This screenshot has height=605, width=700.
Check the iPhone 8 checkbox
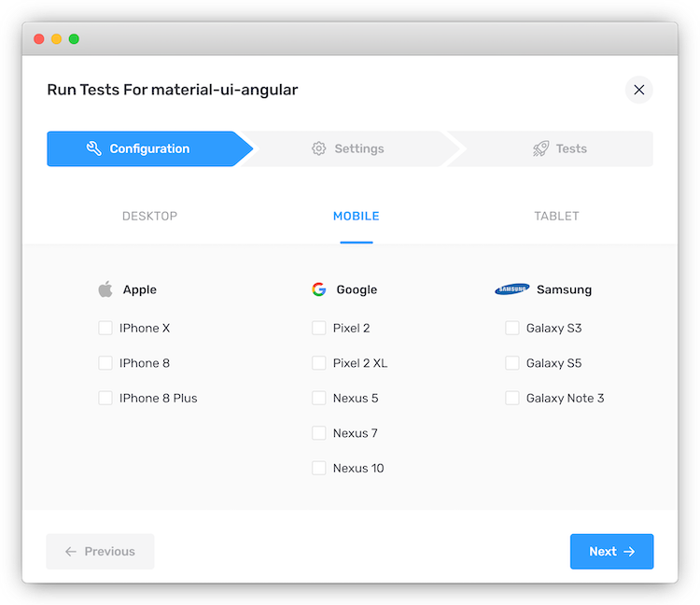(105, 362)
